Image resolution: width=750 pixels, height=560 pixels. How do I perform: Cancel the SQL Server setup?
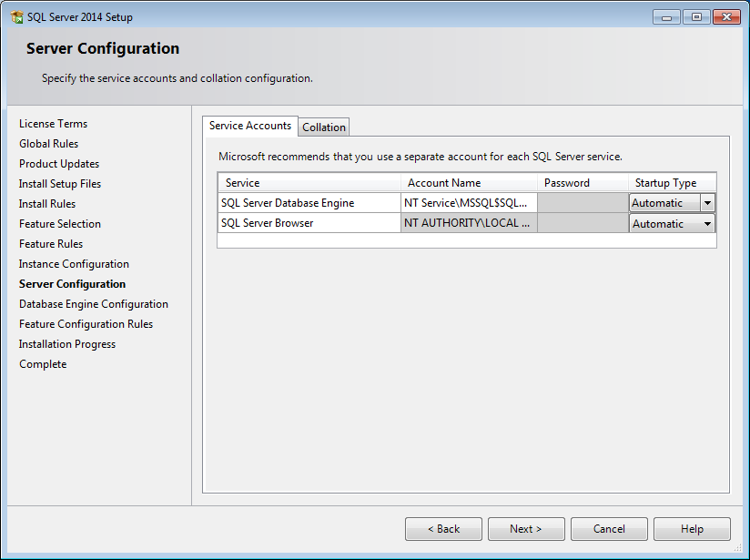[609, 529]
